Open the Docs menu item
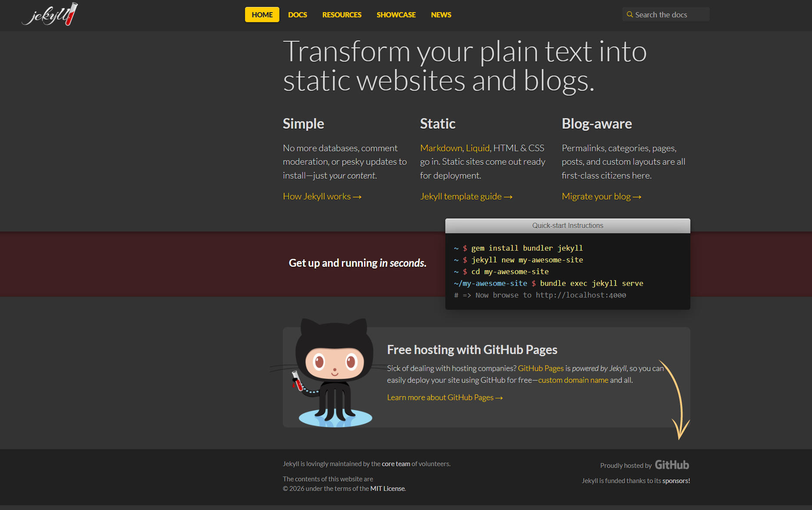Viewport: 812px width, 510px height. tap(297, 14)
